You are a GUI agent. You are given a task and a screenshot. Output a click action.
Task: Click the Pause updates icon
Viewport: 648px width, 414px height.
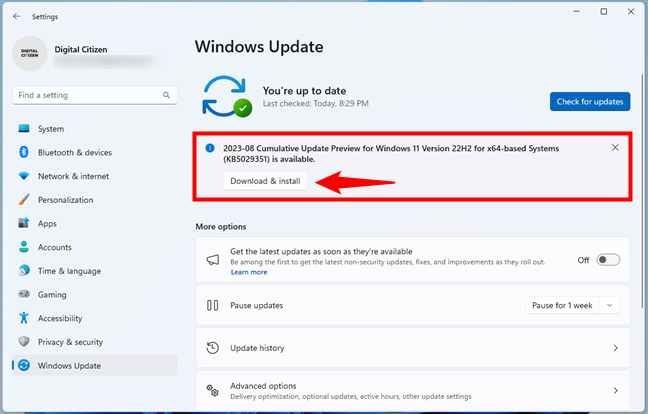(212, 305)
